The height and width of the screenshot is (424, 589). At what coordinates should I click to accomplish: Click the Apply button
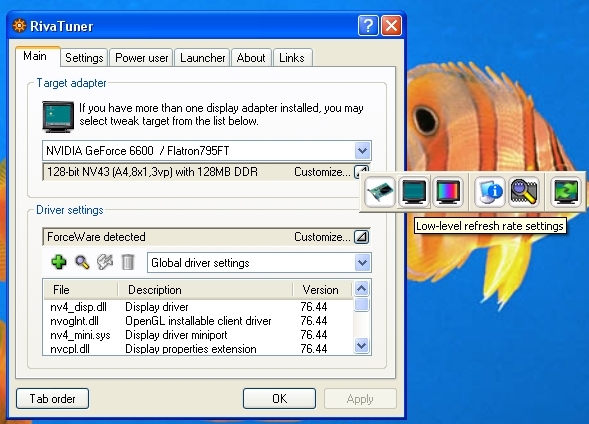(x=360, y=398)
